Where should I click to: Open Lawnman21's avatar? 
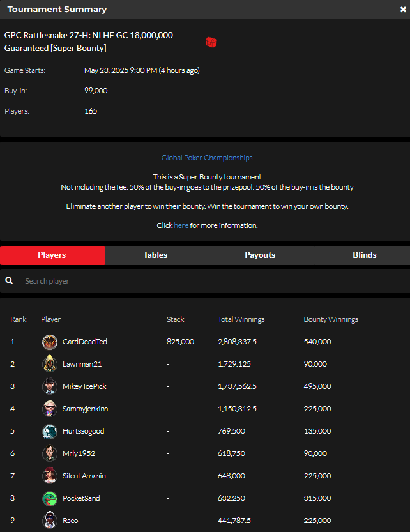(50, 364)
